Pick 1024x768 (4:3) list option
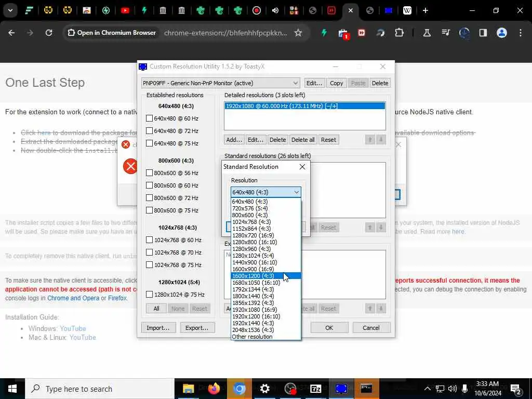532x399 pixels. point(265,222)
